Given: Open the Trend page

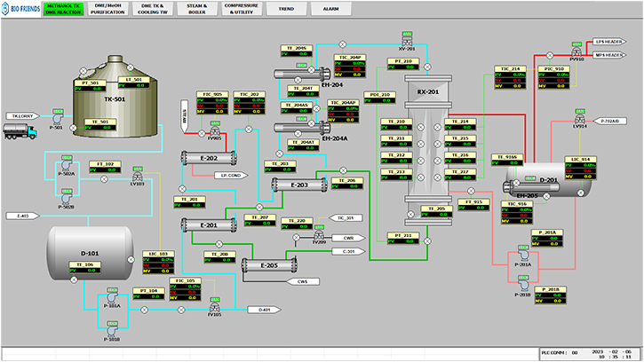Looking at the screenshot, I should pyautogui.click(x=286, y=9).
